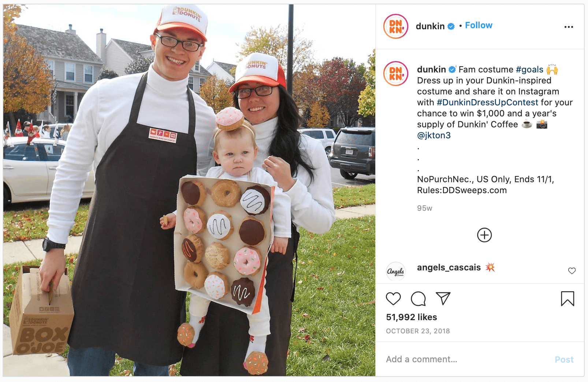Visit the @jkton3 mention
The width and height of the screenshot is (588, 382).
pyautogui.click(x=434, y=135)
